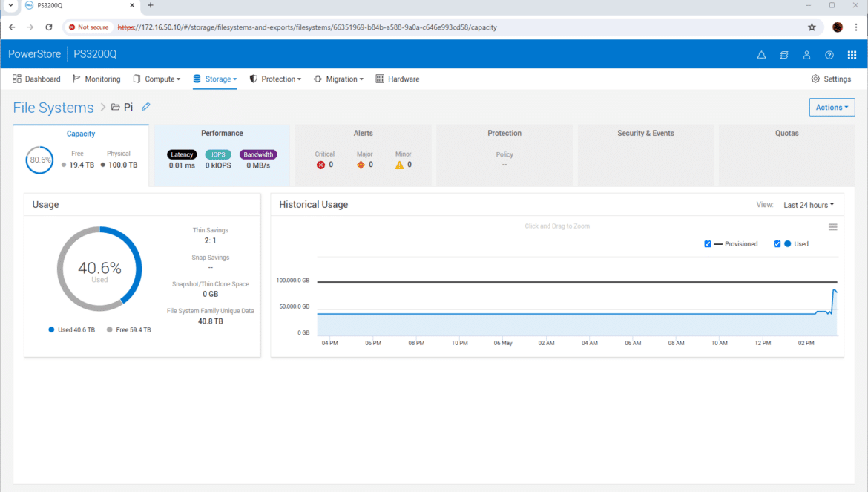Click the major alerts orange icon

coord(361,165)
